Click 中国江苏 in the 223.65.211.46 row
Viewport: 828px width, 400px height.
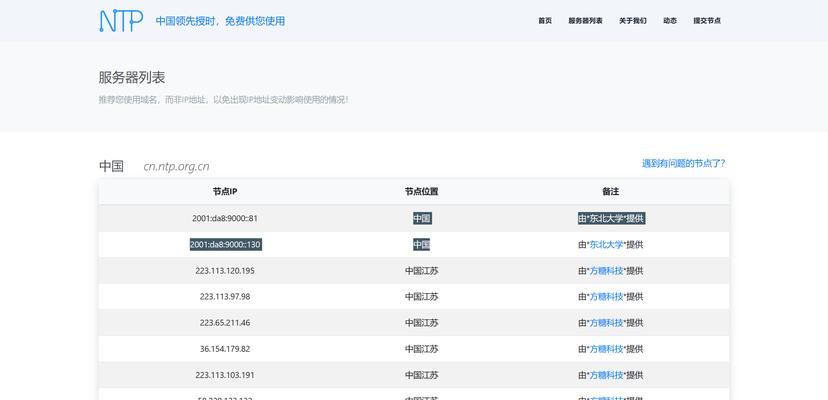point(421,323)
